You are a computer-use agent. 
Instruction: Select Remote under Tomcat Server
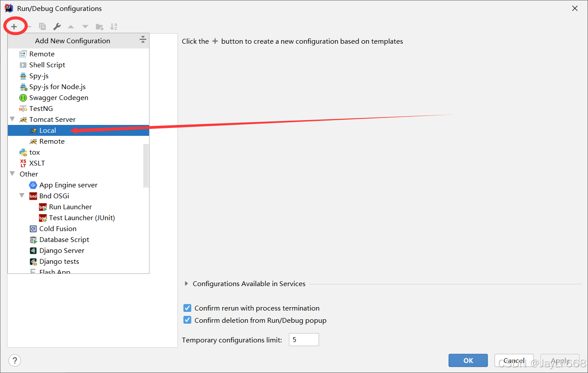(79, 141)
